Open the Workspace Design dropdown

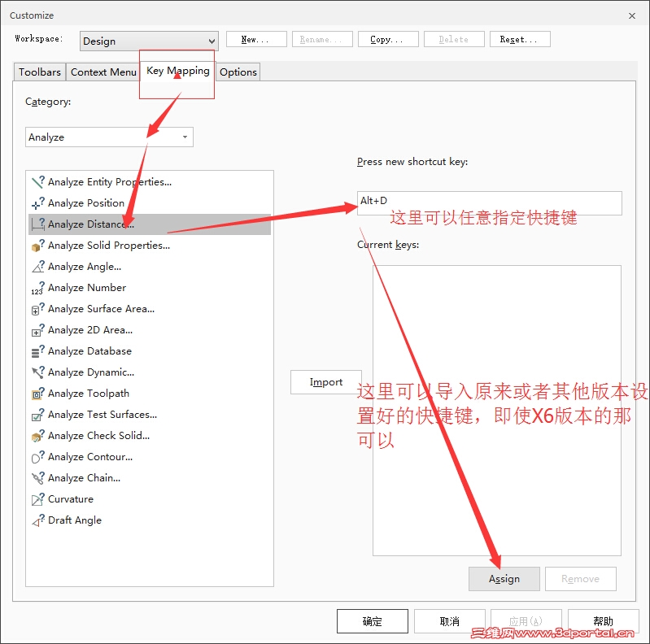click(149, 41)
